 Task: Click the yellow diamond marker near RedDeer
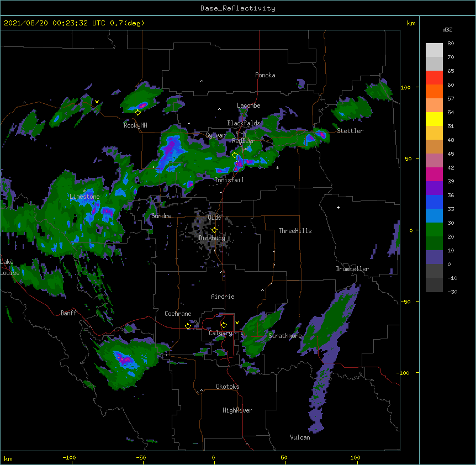tap(235, 155)
